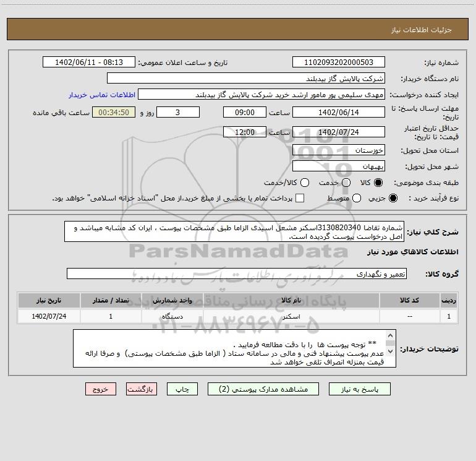Click the پاسخ به نیاز button
The height and width of the screenshot is (461, 476).
[359, 389]
